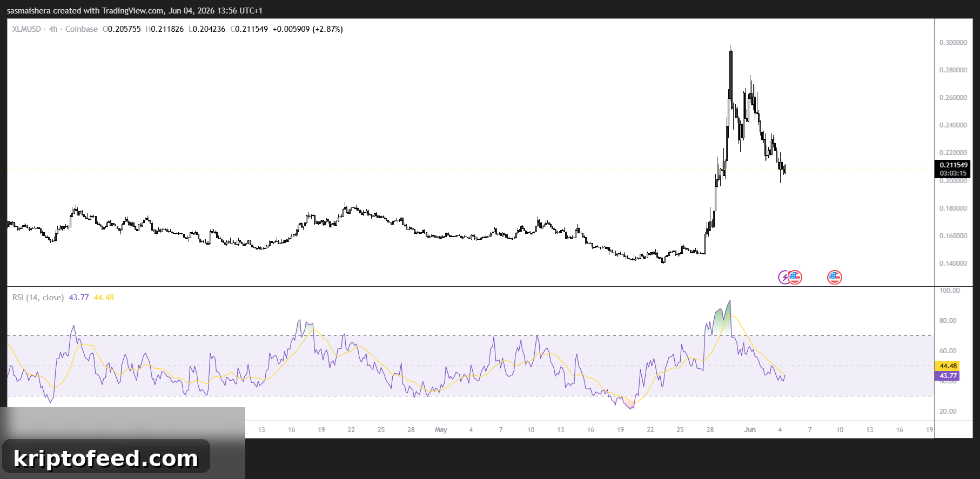
Task: Select the close value C0.211549
Action: point(249,29)
